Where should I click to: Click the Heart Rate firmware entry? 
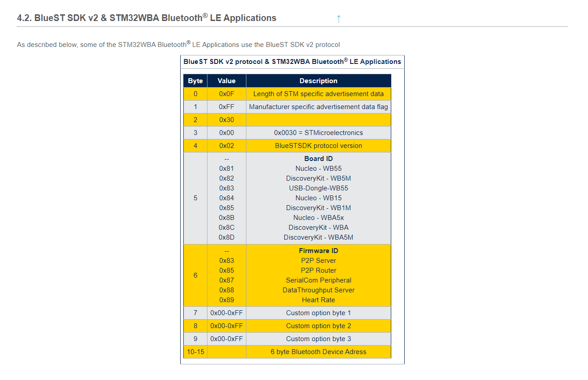[x=318, y=300]
